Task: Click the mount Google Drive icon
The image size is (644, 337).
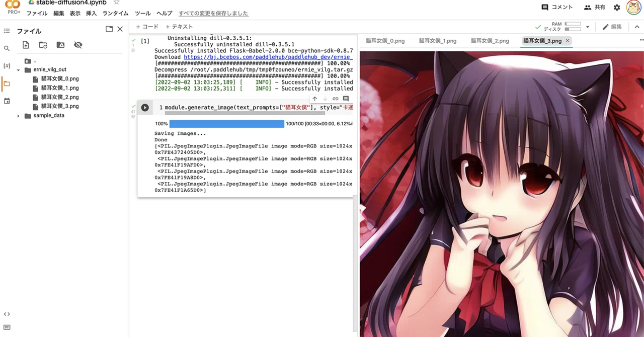Action: [60, 45]
